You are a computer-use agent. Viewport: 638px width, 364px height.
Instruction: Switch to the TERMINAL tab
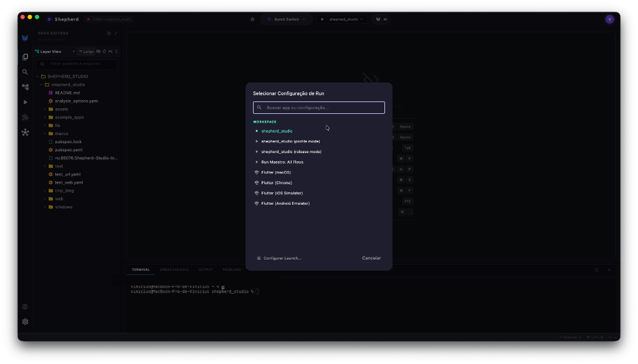tap(141, 270)
